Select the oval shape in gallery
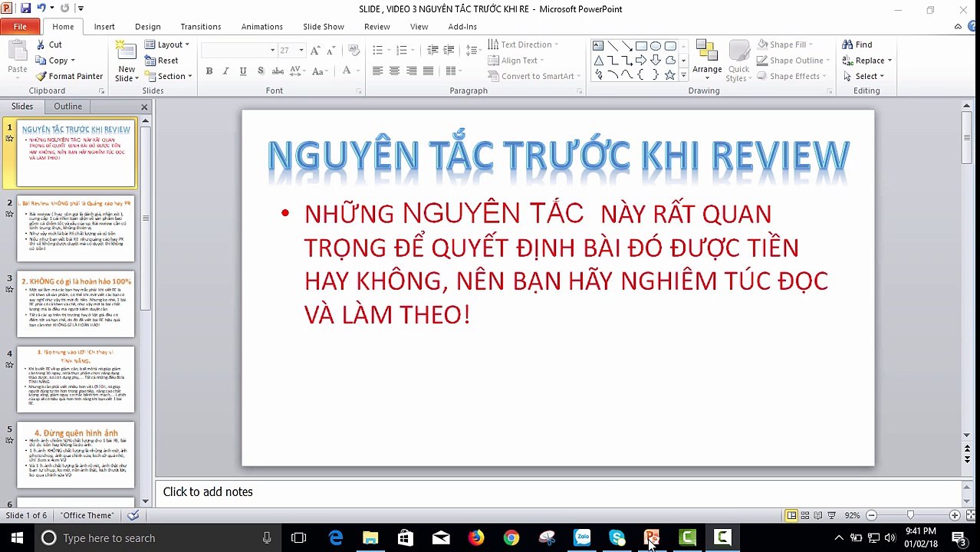Viewport: 980px width, 552px height. coord(656,46)
